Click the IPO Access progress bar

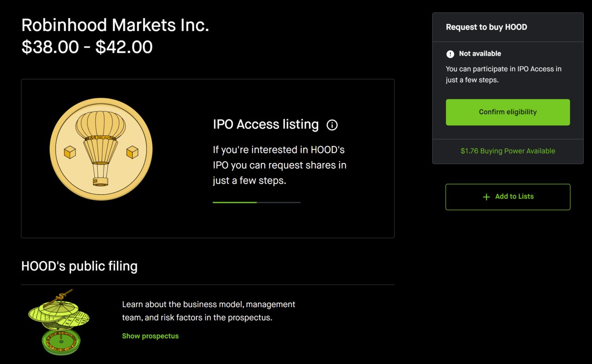(256, 202)
